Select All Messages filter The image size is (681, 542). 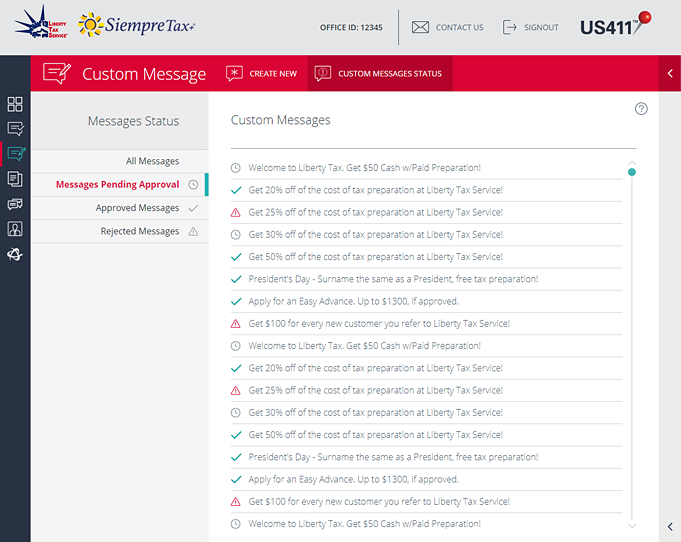120,161
